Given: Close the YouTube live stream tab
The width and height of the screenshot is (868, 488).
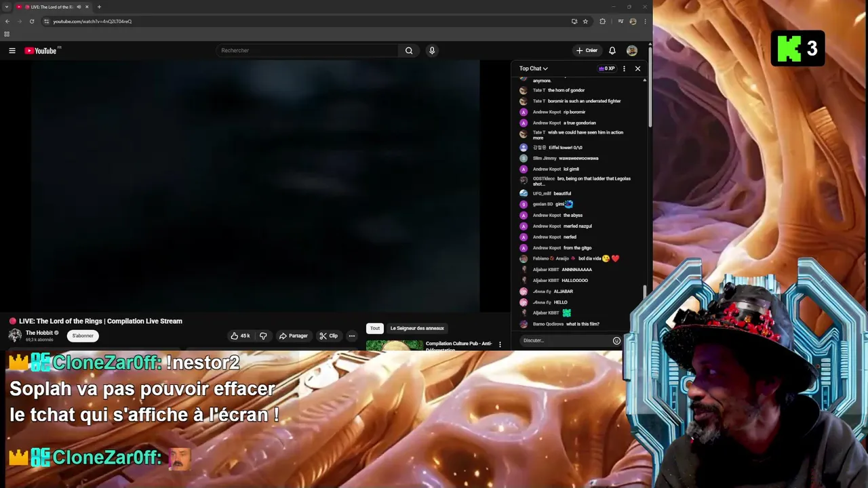Looking at the screenshot, I should click(x=87, y=7).
